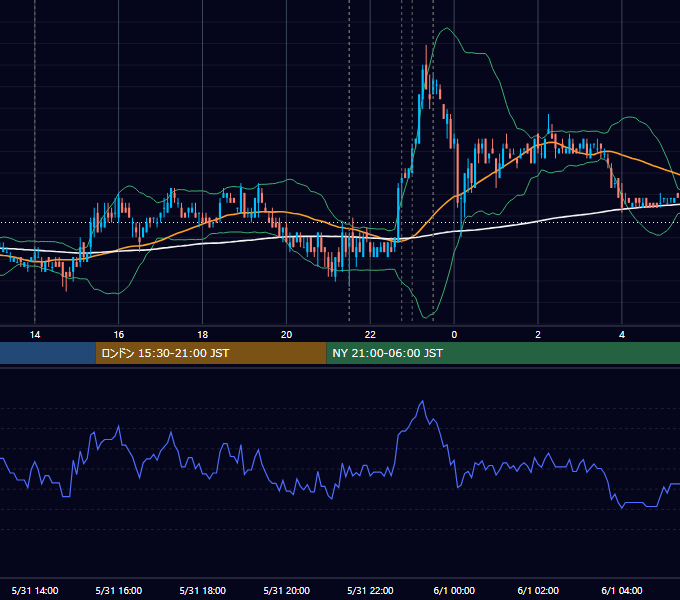Click the hour label 2 on time axis
Image resolution: width=680 pixels, height=600 pixels.
coord(538,335)
